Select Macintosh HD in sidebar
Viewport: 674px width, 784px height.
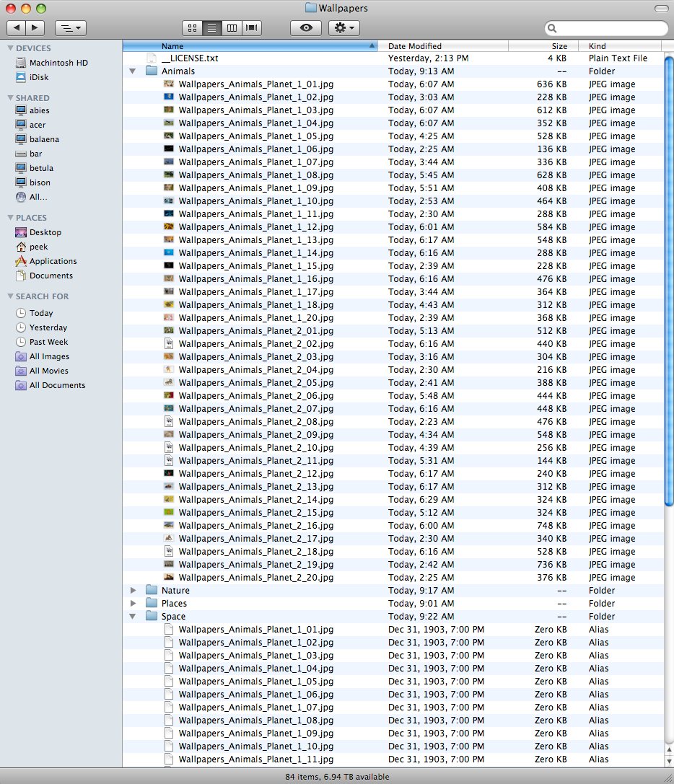coord(58,63)
